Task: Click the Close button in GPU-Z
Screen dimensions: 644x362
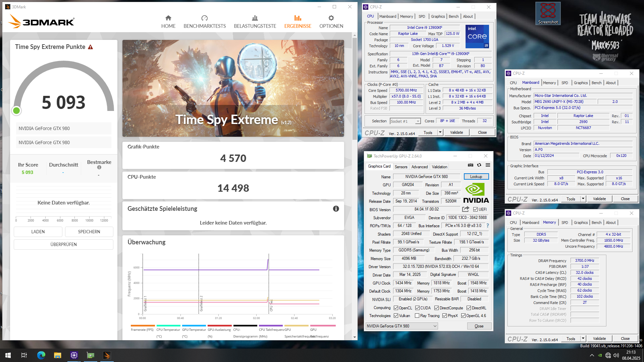Action: [479, 326]
